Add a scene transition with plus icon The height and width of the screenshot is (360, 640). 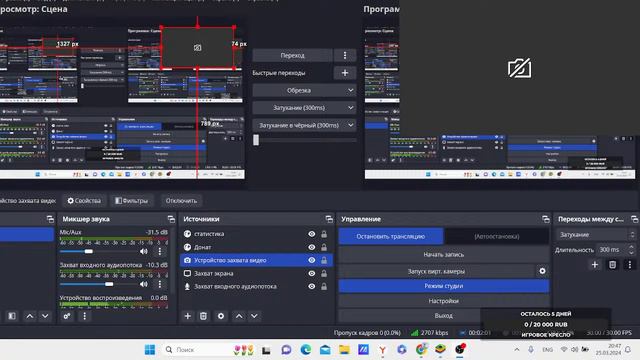pyautogui.click(x=595, y=265)
